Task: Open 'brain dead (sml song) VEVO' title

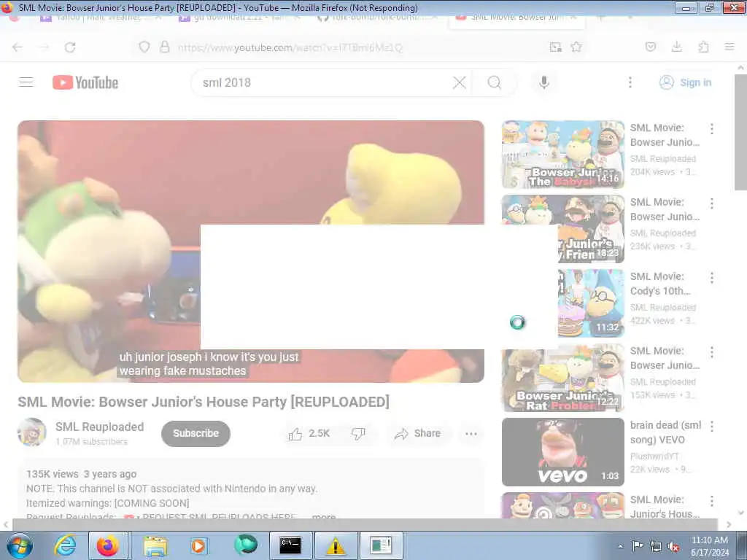Action: point(665,432)
